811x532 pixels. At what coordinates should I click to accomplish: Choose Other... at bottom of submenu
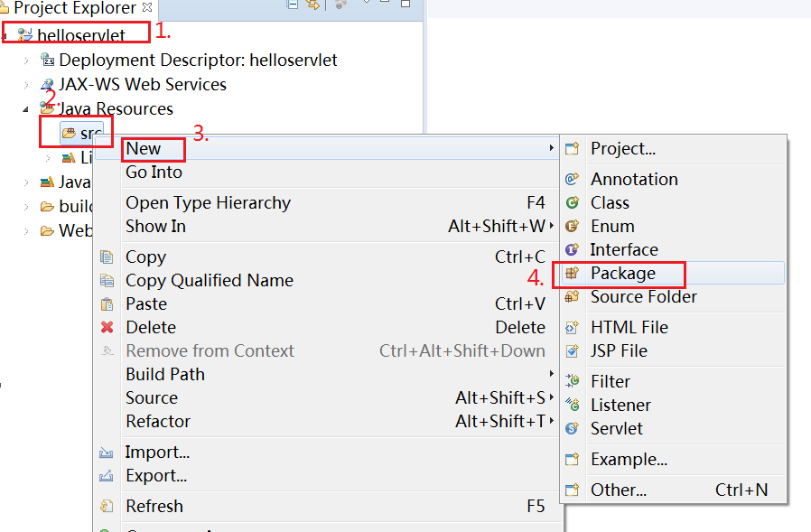tap(619, 490)
